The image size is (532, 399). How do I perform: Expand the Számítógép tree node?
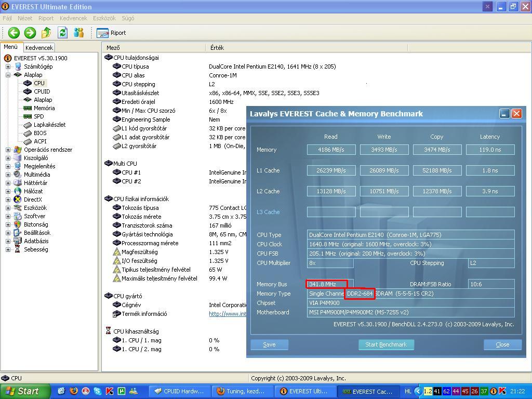pos(8,66)
